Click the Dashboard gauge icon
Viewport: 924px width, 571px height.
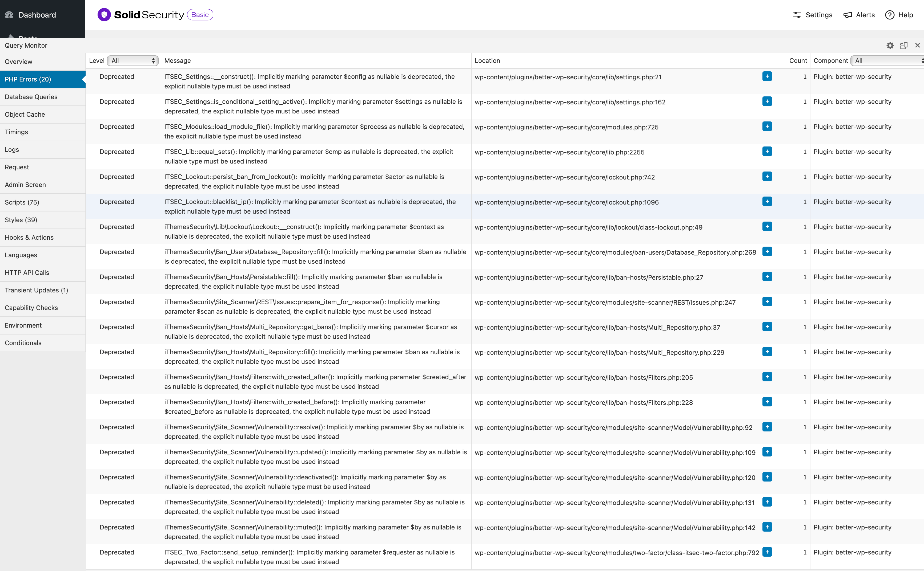pyautogui.click(x=9, y=15)
